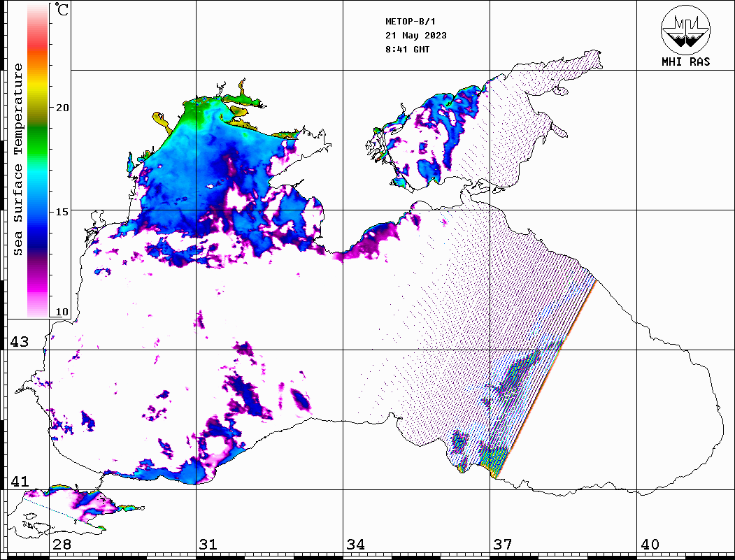Viewport: 735px width, 560px height.
Task: Click the latitude label 41
Action: (x=20, y=482)
